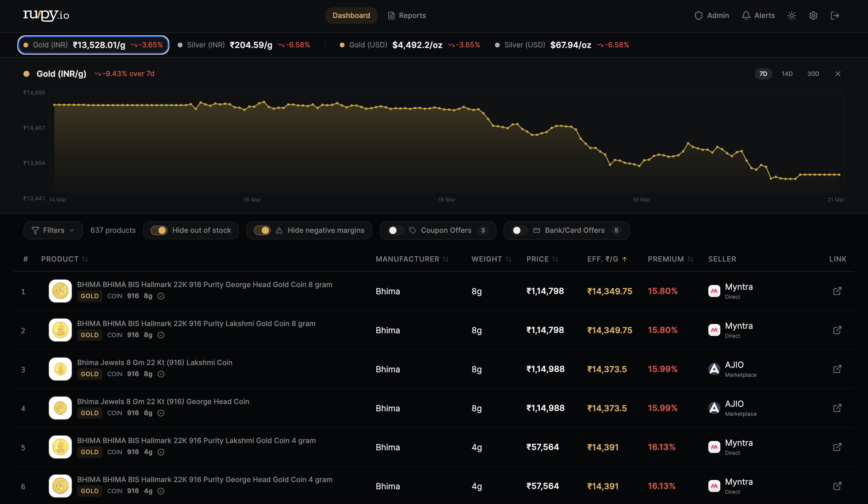Open Alerts bell icon
Screen dimensions: 868x504
746,16
